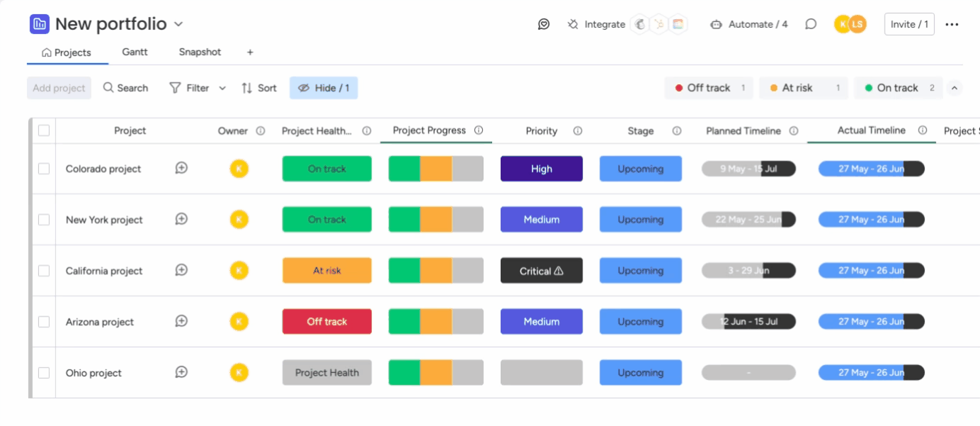Click Colorado project's progress bar
The height and width of the screenshot is (426, 980).
(x=436, y=169)
